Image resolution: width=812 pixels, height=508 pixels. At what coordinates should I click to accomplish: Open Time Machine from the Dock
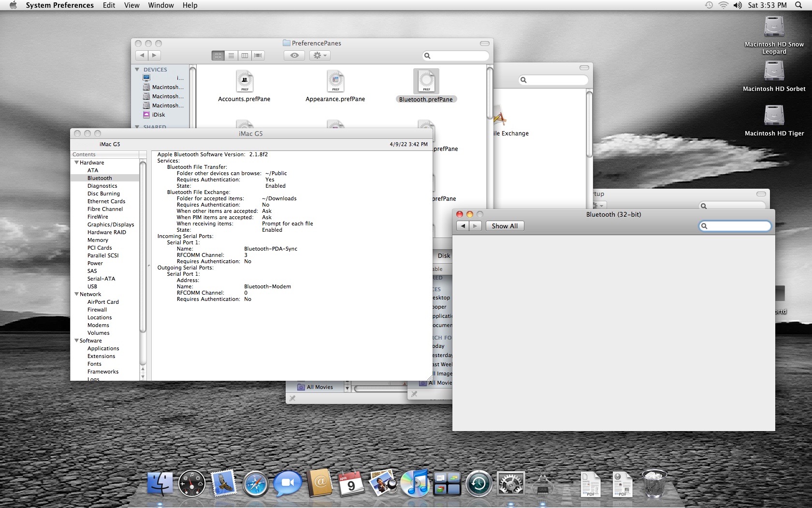(x=478, y=484)
